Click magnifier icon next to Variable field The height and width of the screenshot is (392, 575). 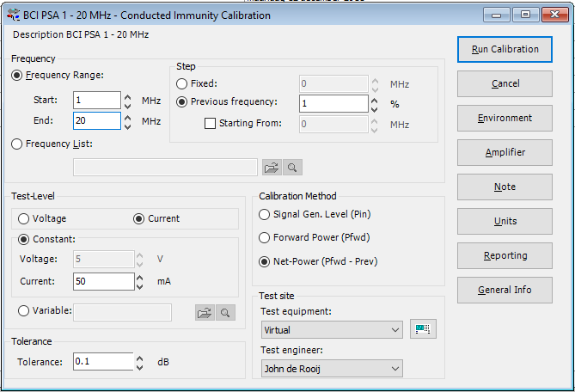(x=225, y=313)
